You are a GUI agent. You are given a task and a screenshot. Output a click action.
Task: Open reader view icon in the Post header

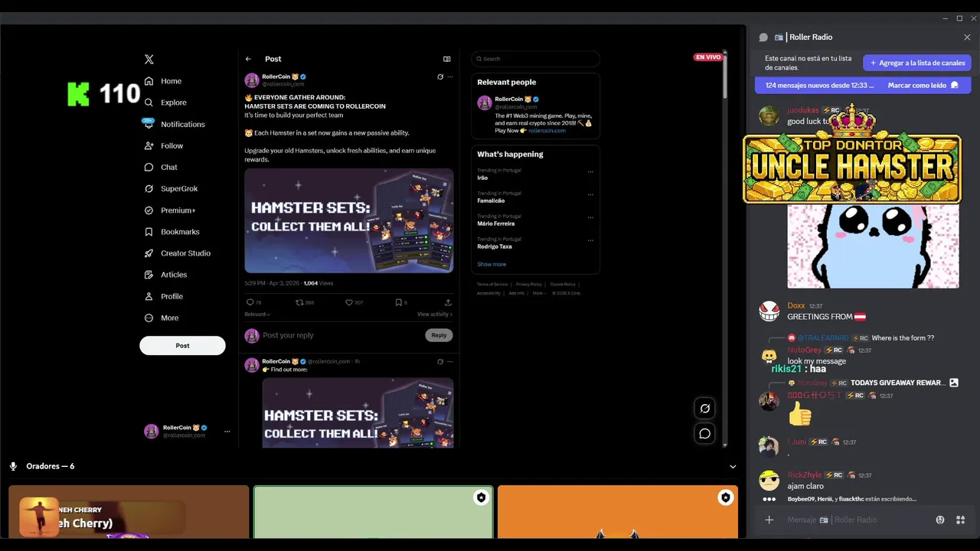point(447,59)
